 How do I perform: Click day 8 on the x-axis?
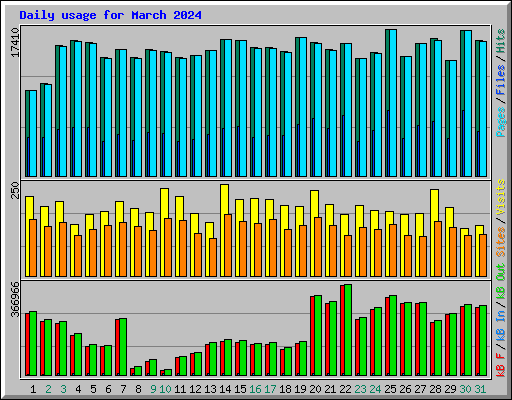pyautogui.click(x=138, y=389)
